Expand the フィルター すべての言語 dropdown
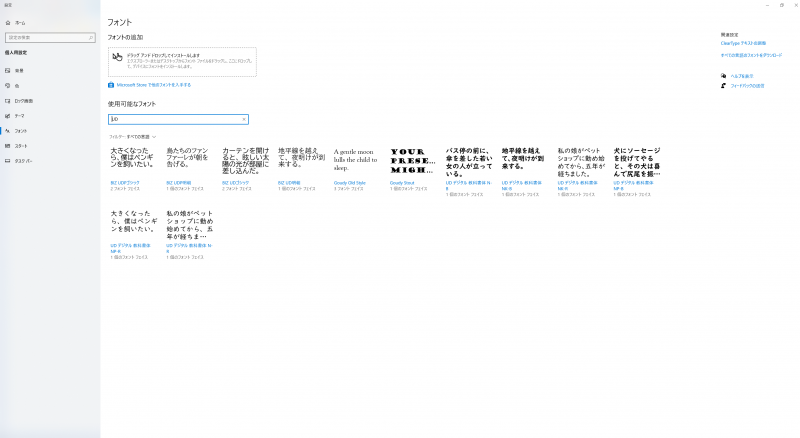The image size is (800, 438). coord(132,137)
